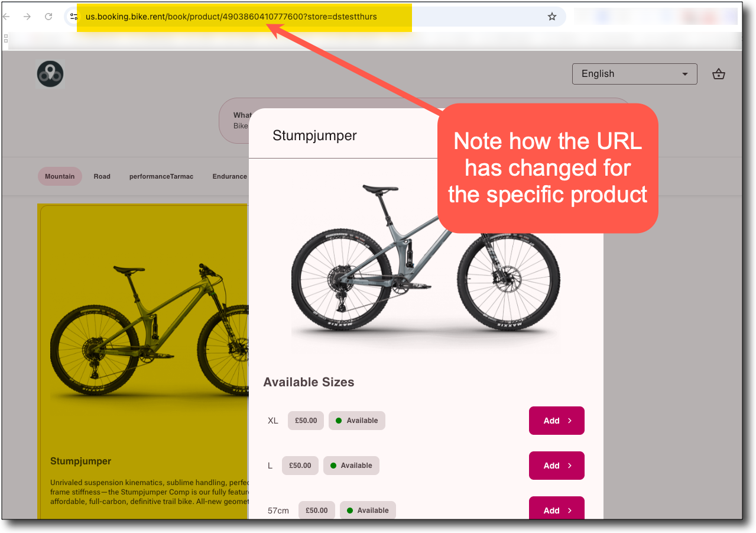Click the store logo icon

click(x=50, y=74)
